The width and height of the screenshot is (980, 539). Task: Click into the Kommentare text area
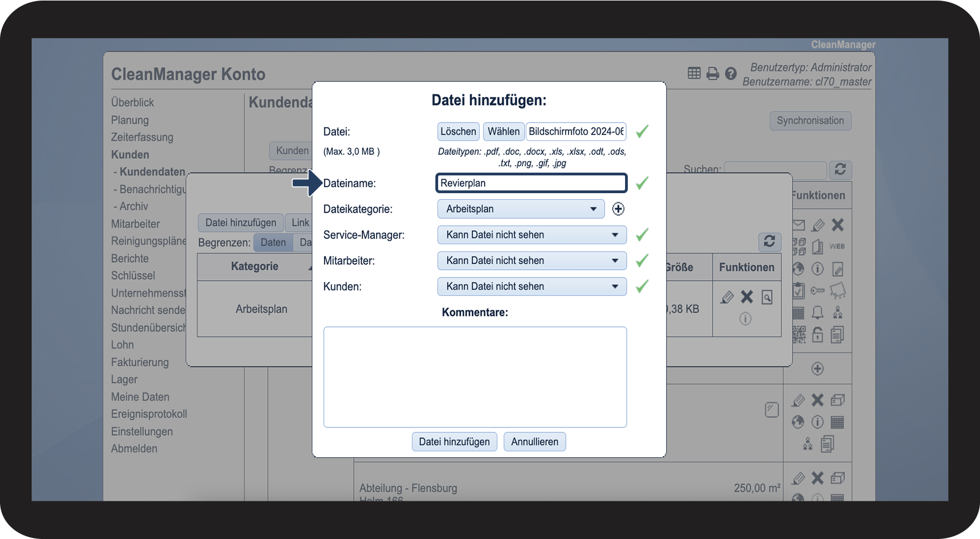point(475,377)
